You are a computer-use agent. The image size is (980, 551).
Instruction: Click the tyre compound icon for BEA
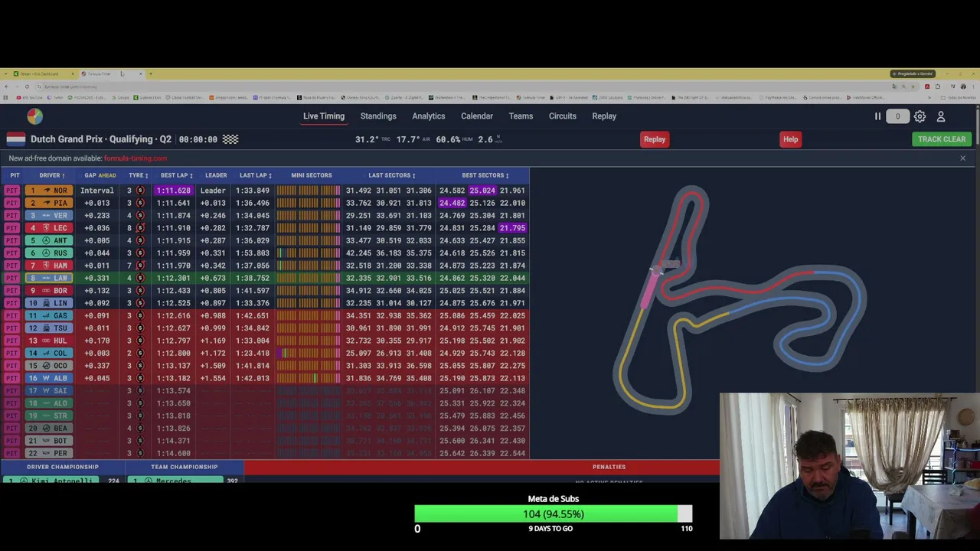tap(140, 429)
